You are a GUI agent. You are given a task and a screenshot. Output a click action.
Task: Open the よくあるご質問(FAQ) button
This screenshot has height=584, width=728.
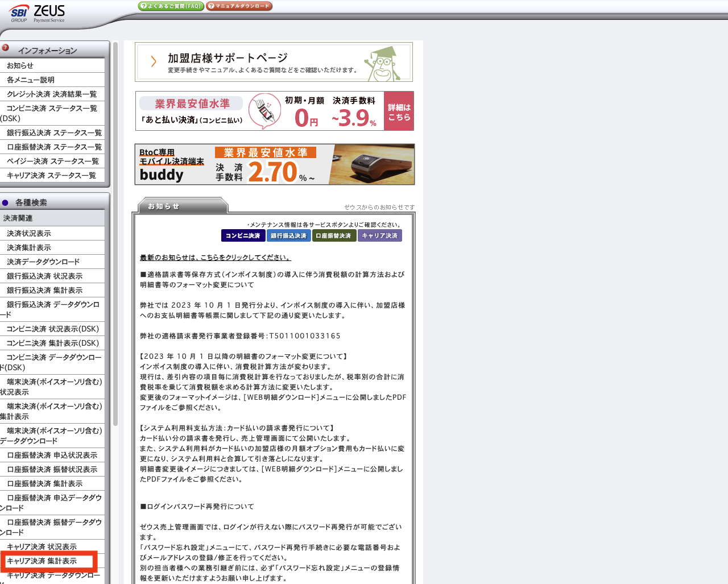[171, 6]
